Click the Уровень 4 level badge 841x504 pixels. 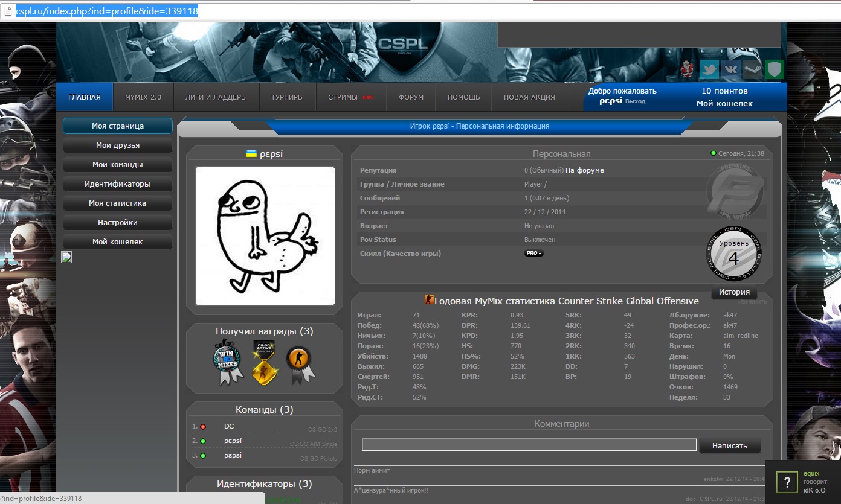(733, 255)
